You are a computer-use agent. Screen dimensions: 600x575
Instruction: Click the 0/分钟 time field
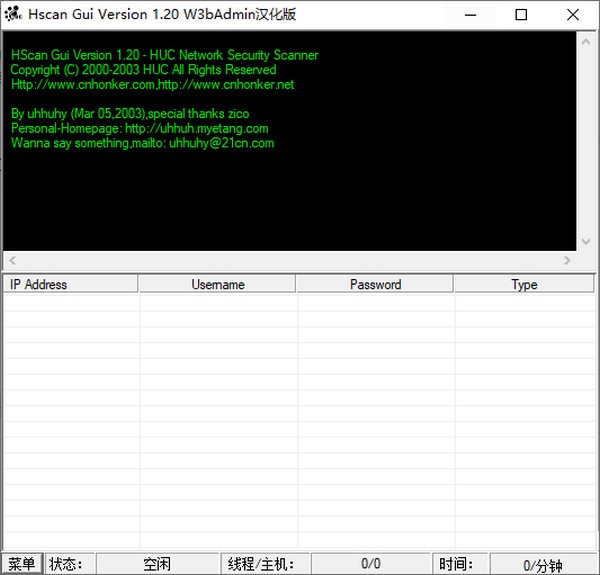coord(545,564)
